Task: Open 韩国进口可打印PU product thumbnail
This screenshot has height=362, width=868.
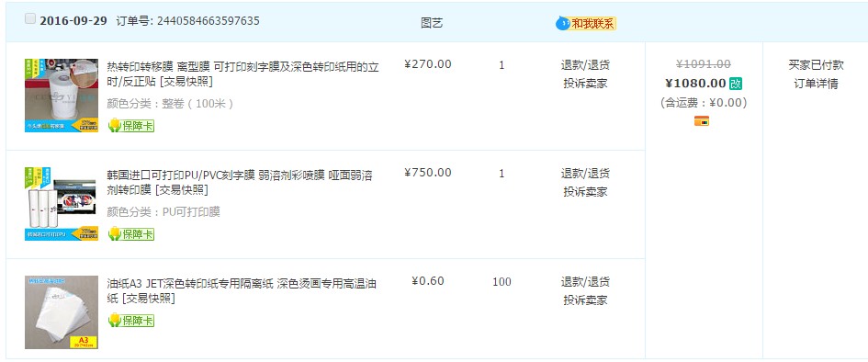Action: coord(62,204)
